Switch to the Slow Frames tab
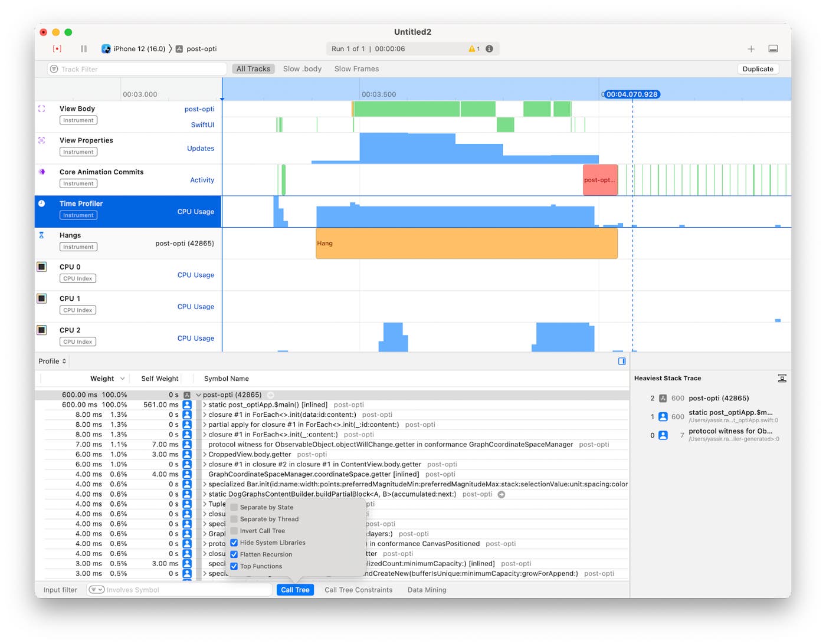826x644 pixels. [x=356, y=68]
